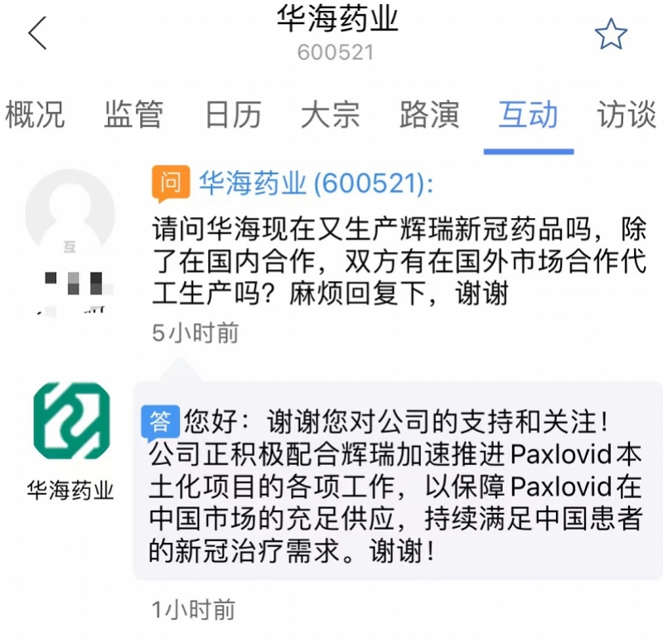Screen dimensions: 663x644
Task: Tap the 1小时前 reply timestamp
Action: [x=194, y=610]
